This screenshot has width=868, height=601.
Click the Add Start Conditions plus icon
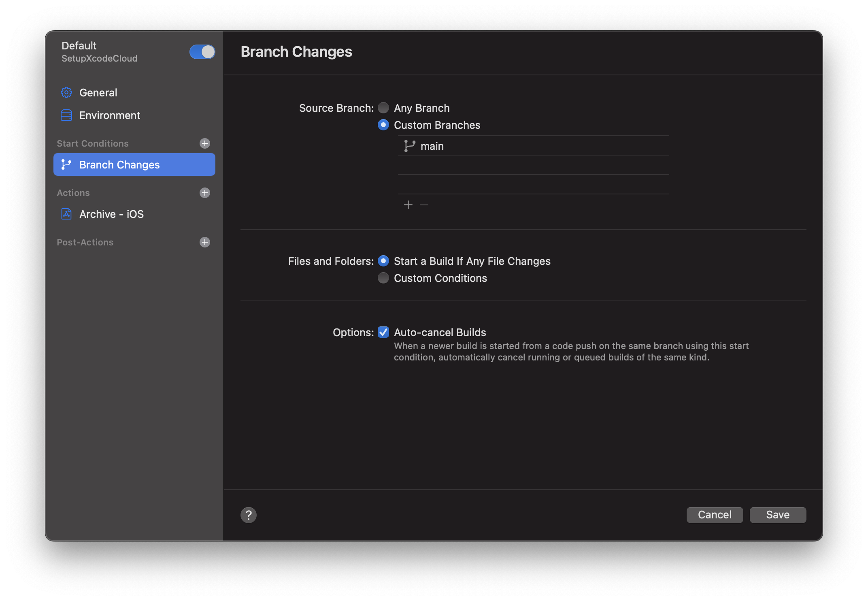click(205, 143)
